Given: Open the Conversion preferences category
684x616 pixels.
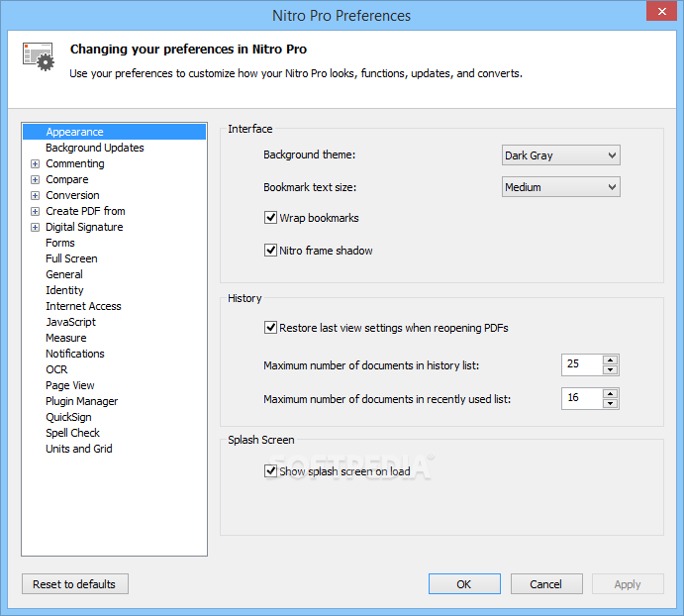Looking at the screenshot, I should (72, 195).
